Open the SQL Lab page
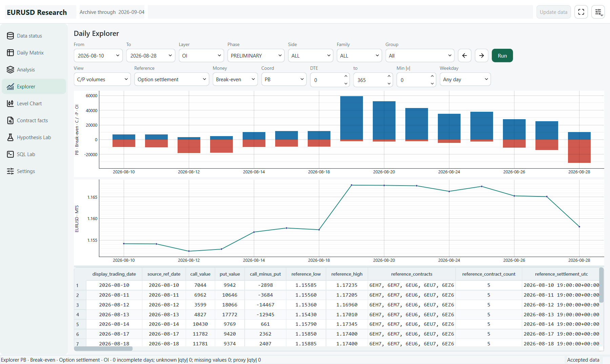 pos(34,154)
